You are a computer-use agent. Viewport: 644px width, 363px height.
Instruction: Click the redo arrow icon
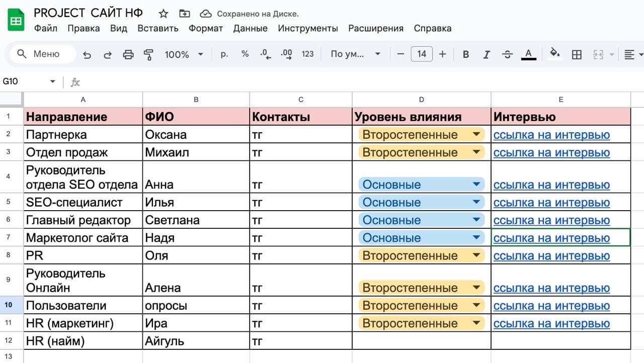(x=107, y=54)
